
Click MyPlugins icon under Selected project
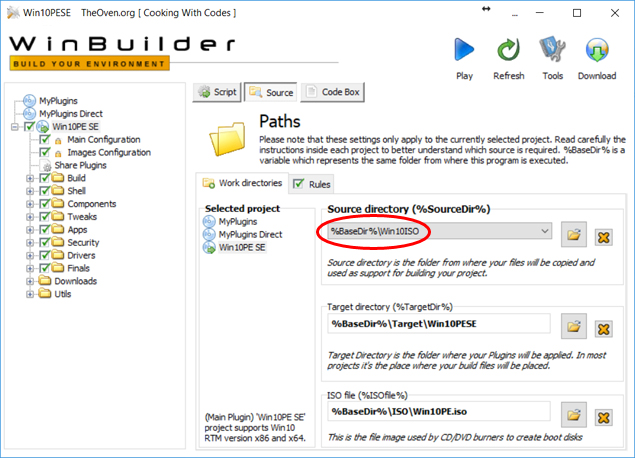pyautogui.click(x=209, y=222)
